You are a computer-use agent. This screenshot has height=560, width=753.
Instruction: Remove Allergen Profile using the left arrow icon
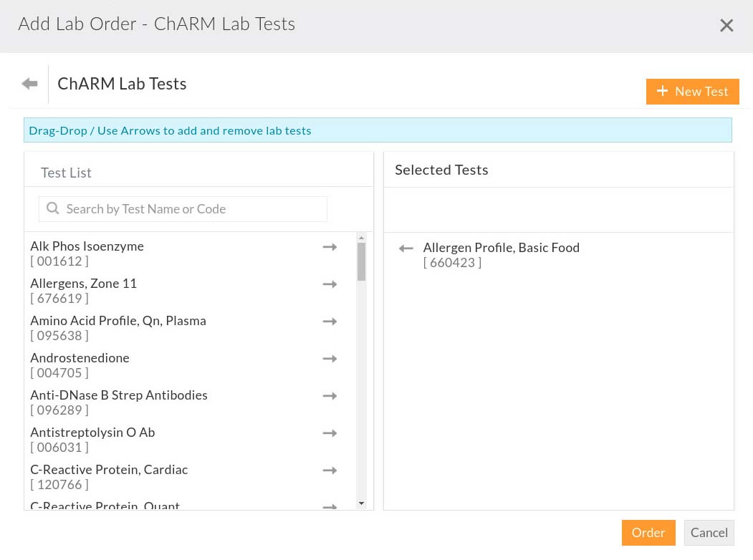pyautogui.click(x=406, y=248)
